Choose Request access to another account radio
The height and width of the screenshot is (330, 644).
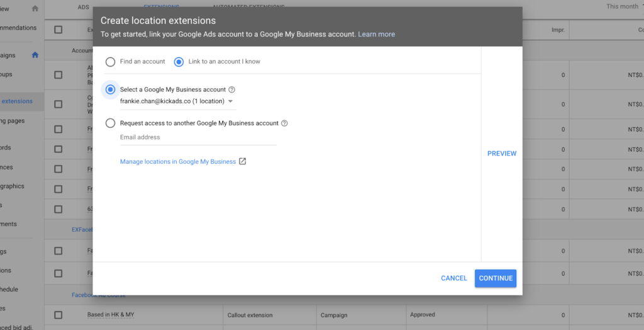(110, 123)
